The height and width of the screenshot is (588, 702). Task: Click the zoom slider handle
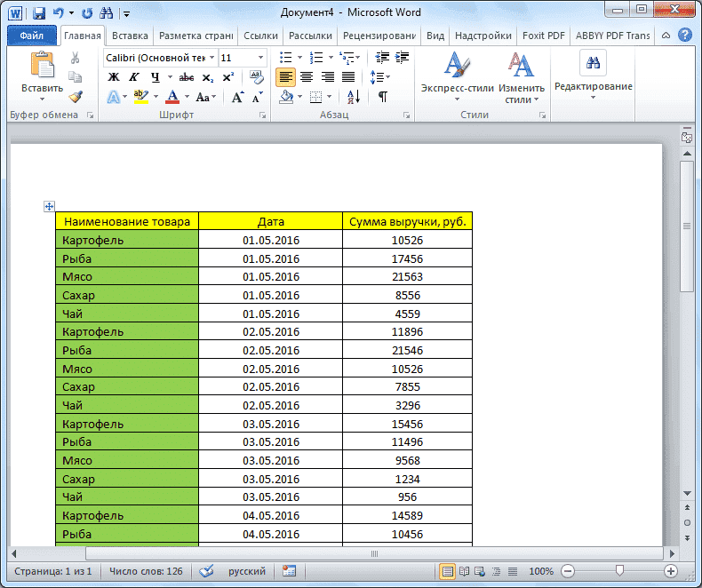(619, 571)
